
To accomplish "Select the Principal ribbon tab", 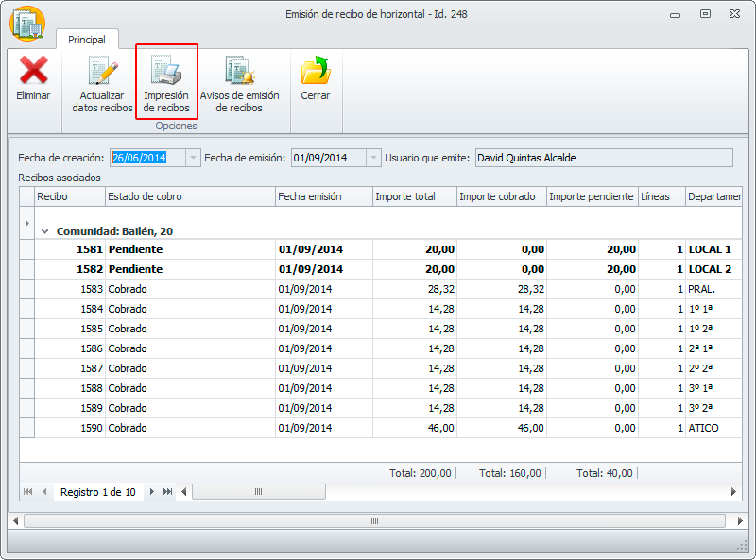I will point(87,40).
